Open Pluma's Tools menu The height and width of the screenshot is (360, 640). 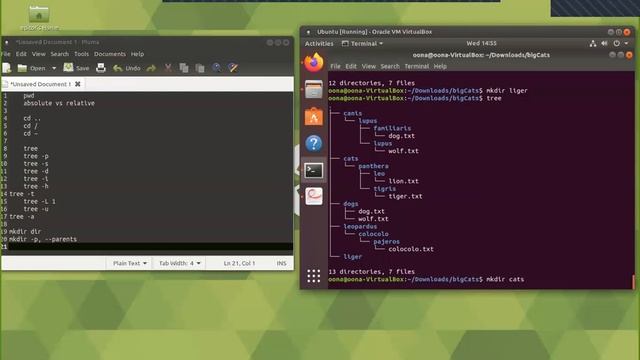(x=81, y=54)
